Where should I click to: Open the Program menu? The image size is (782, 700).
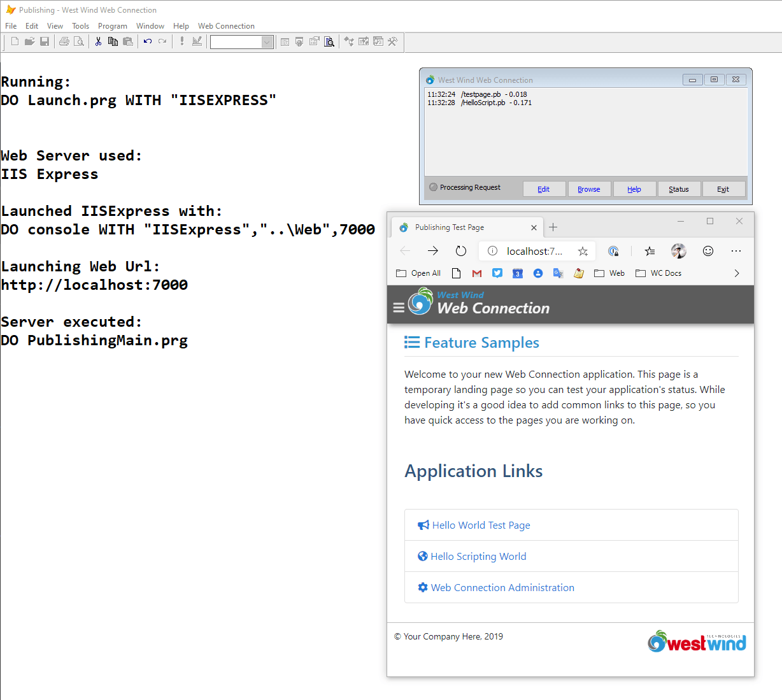pos(113,26)
